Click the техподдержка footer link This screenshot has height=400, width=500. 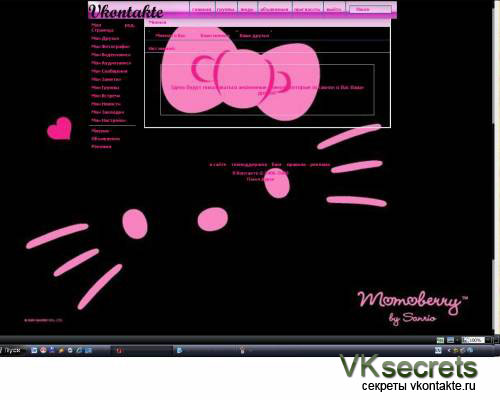click(249, 164)
